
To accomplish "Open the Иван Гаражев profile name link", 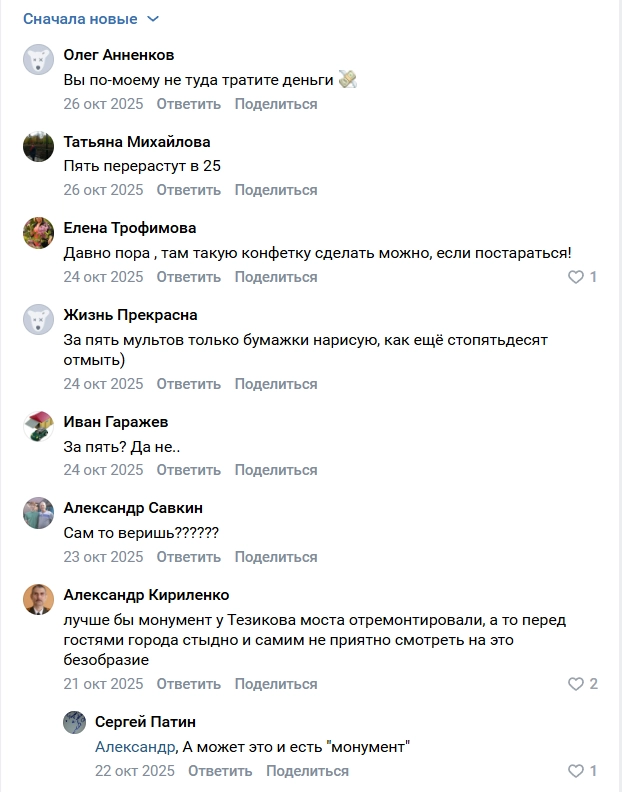I will click(116, 422).
